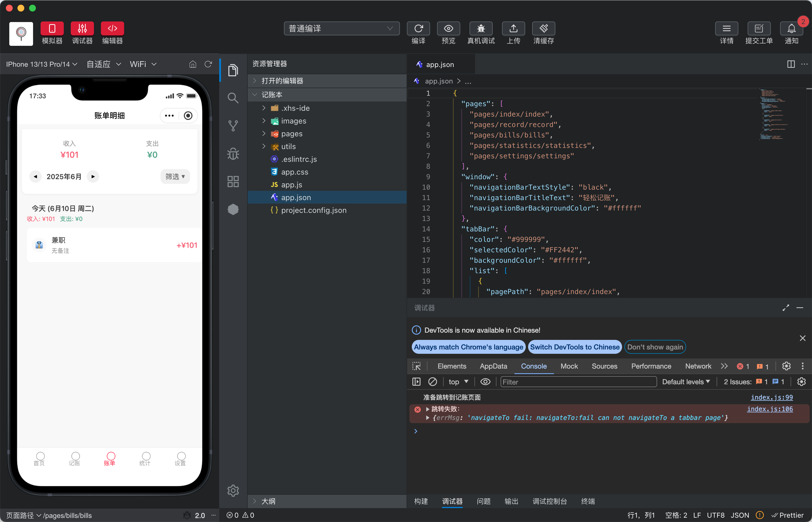Expand the 打开的编辑器 section
This screenshot has width=812, height=522.
pyautogui.click(x=327, y=81)
